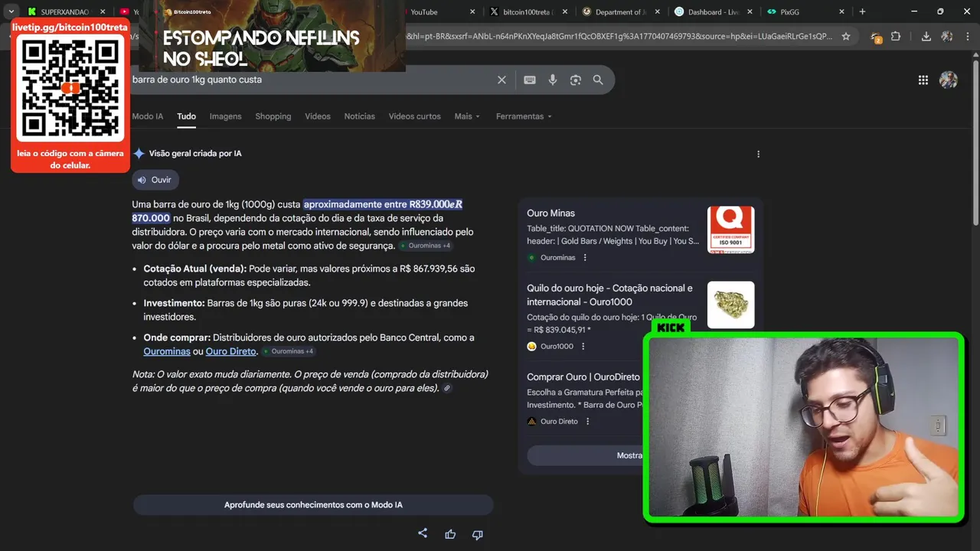Bookmark this page with the star icon
980x551 pixels.
coord(846,36)
